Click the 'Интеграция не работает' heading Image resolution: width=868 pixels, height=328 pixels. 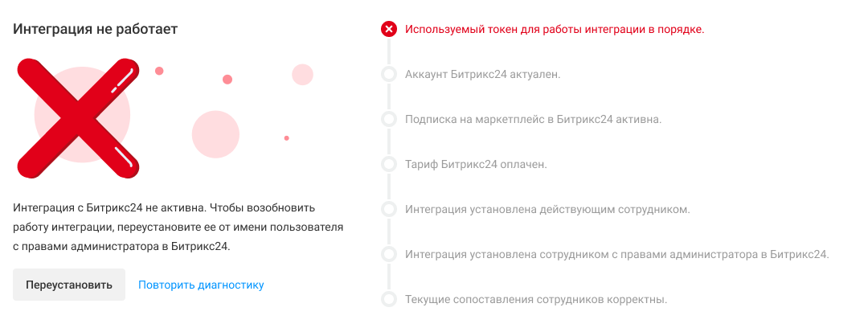point(95,29)
